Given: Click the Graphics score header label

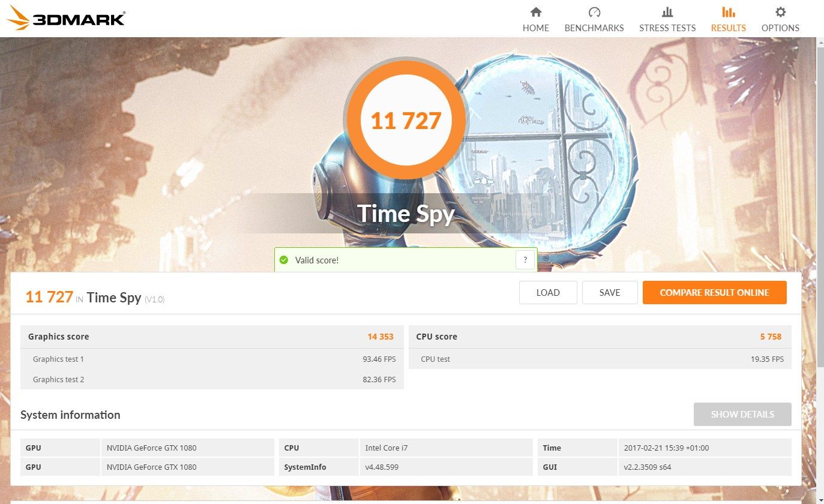Looking at the screenshot, I should [58, 337].
